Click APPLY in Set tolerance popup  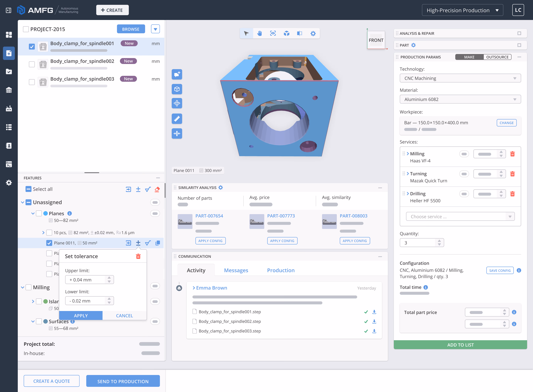tap(81, 316)
